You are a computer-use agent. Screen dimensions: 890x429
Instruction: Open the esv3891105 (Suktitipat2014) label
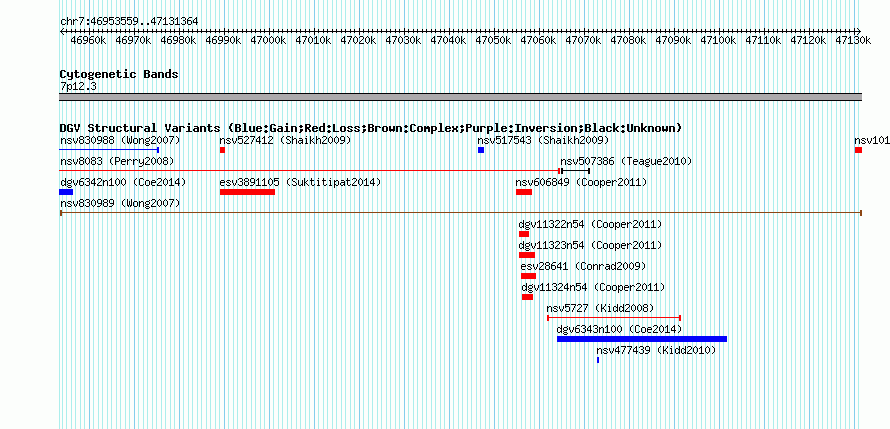(300, 182)
